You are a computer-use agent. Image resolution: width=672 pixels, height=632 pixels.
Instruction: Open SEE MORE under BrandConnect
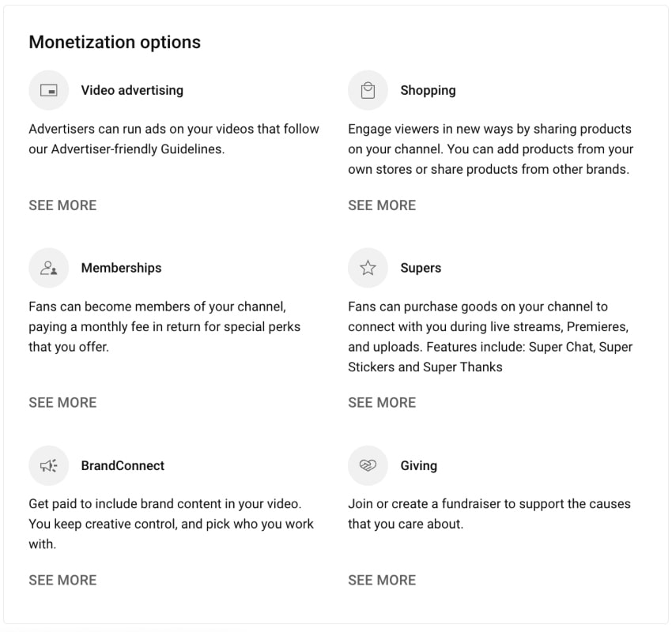(62, 580)
